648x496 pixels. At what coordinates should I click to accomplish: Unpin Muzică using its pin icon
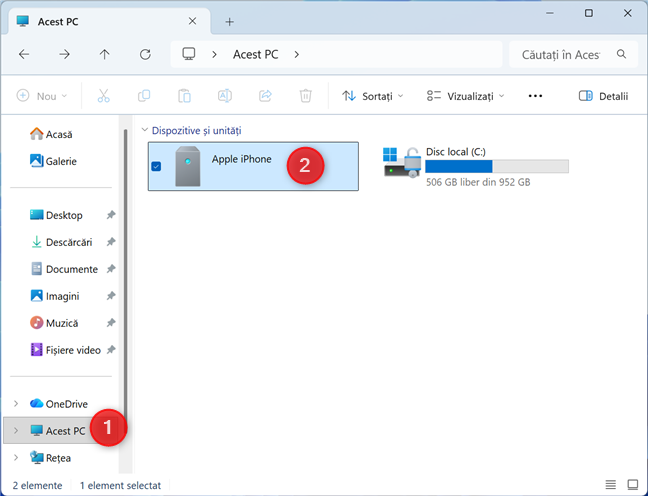111,323
